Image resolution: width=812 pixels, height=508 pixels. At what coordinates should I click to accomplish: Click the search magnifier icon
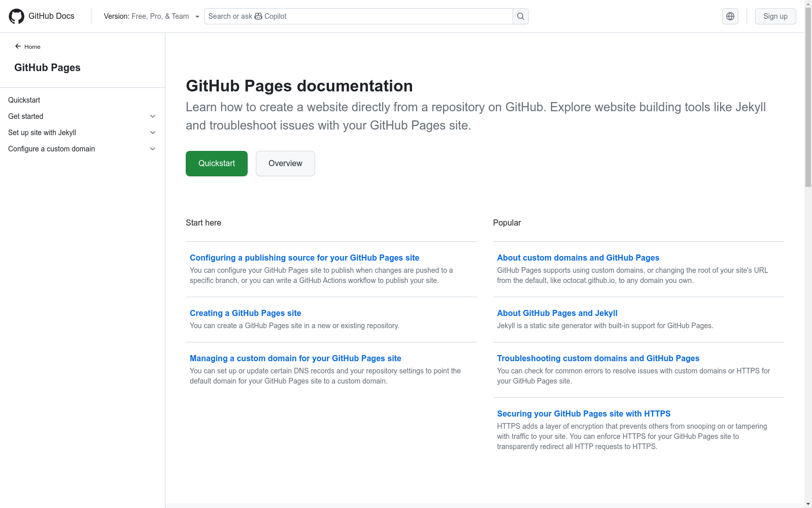tap(521, 16)
